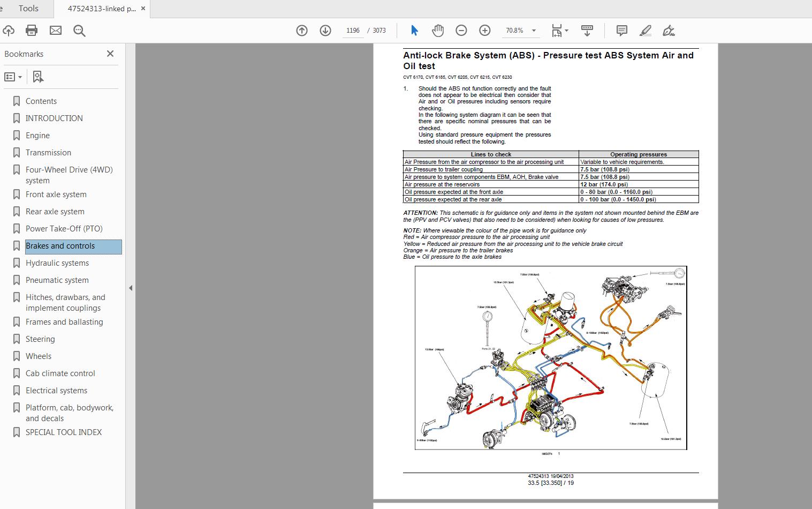Image resolution: width=812 pixels, height=509 pixels.
Task: Open the zoom percentage dropdown
Action: 533,31
